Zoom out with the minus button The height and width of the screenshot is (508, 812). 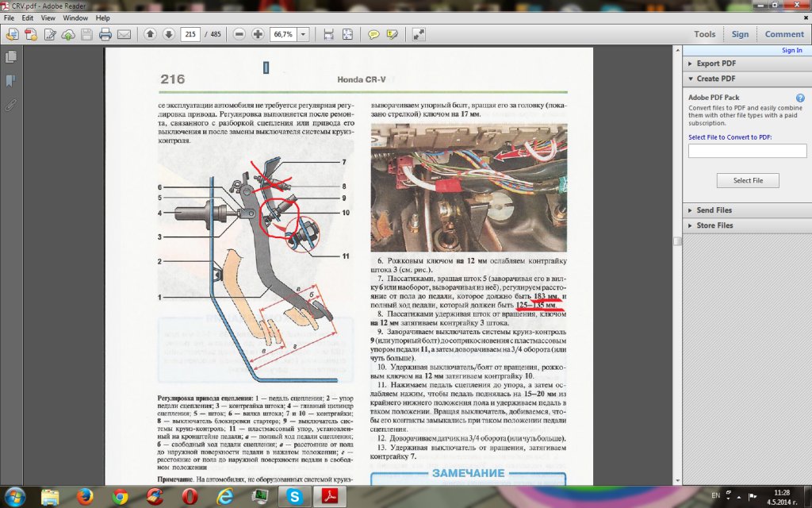(x=239, y=34)
